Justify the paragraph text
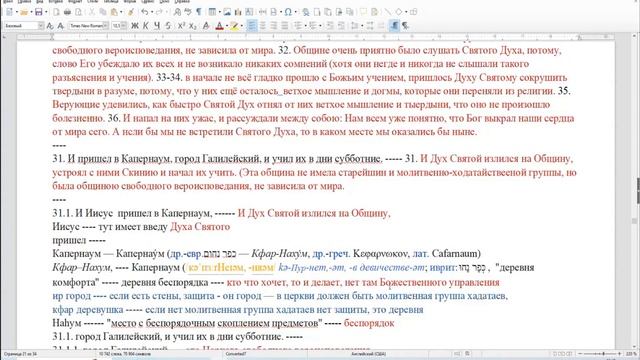The height and width of the screenshot is (360, 640). (285, 26)
